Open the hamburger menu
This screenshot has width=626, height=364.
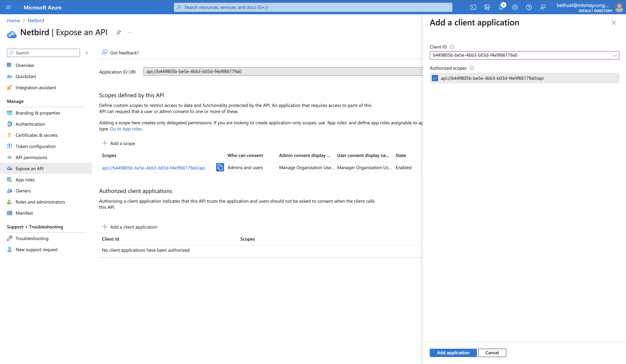[x=9, y=7]
